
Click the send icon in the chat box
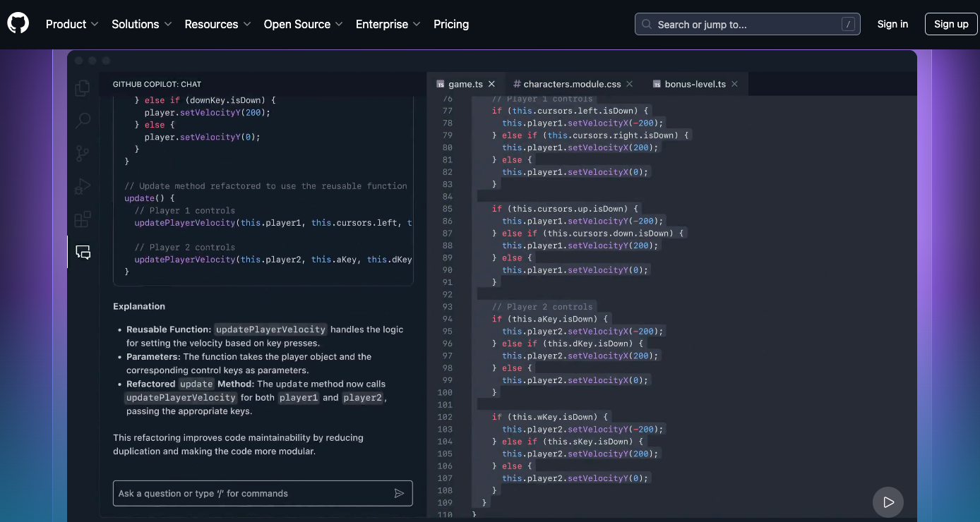coord(399,493)
